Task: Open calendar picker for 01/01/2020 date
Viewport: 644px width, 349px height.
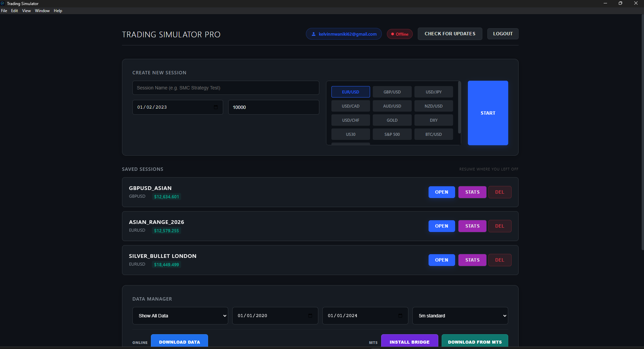Action: (310, 316)
